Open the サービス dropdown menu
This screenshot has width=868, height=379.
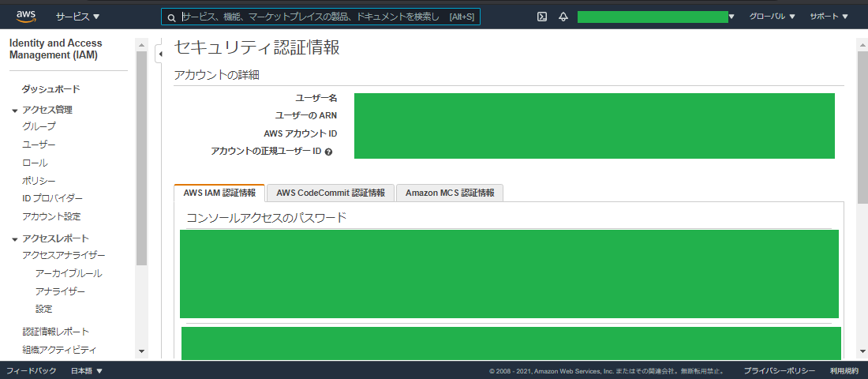tap(78, 17)
